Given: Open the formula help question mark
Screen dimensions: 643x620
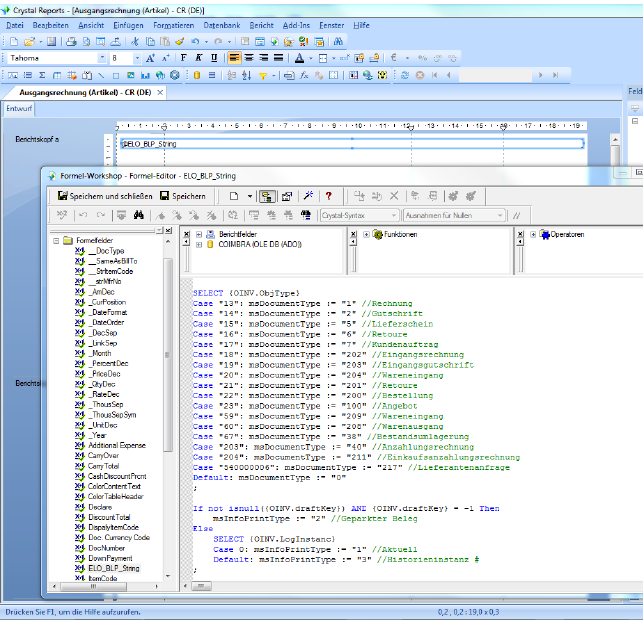Looking at the screenshot, I should click(327, 197).
